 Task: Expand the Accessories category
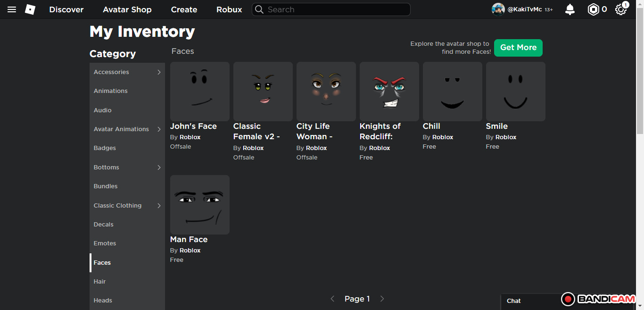159,72
